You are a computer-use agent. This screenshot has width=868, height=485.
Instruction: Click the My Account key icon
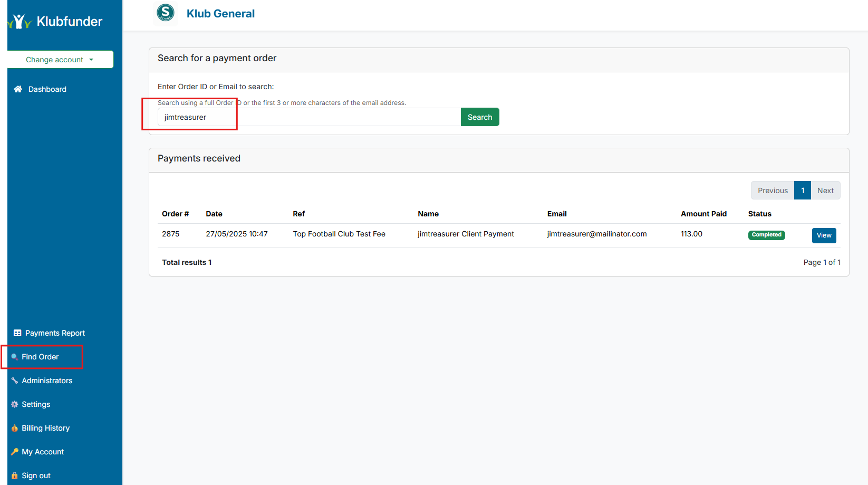tap(15, 452)
